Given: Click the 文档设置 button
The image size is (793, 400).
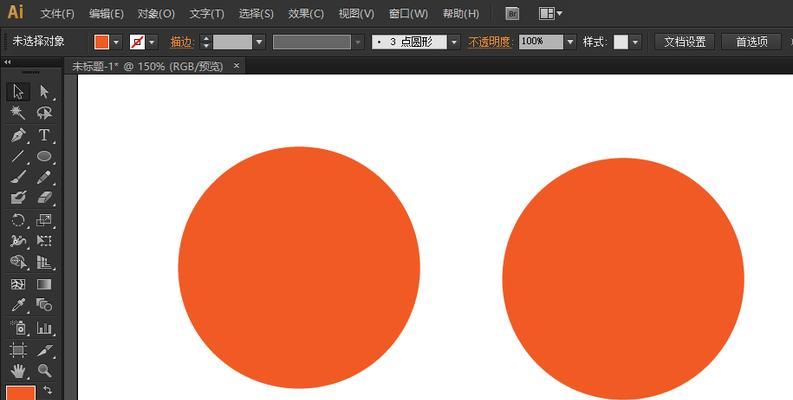Looking at the screenshot, I should (x=685, y=42).
